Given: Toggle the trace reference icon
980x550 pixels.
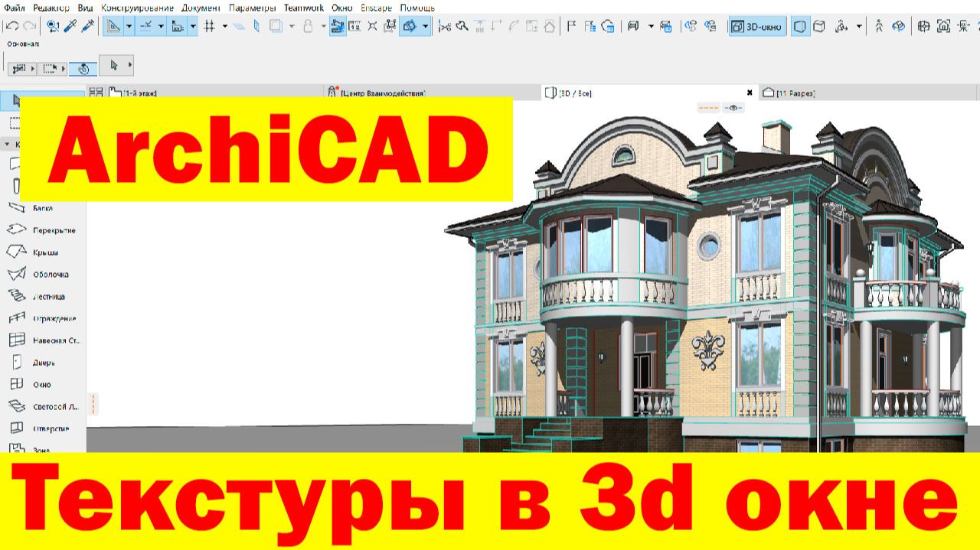Looking at the screenshot, I should 338,26.
